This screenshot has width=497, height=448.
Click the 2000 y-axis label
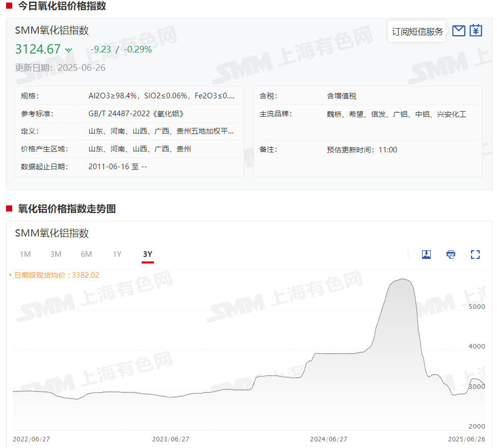click(x=477, y=427)
